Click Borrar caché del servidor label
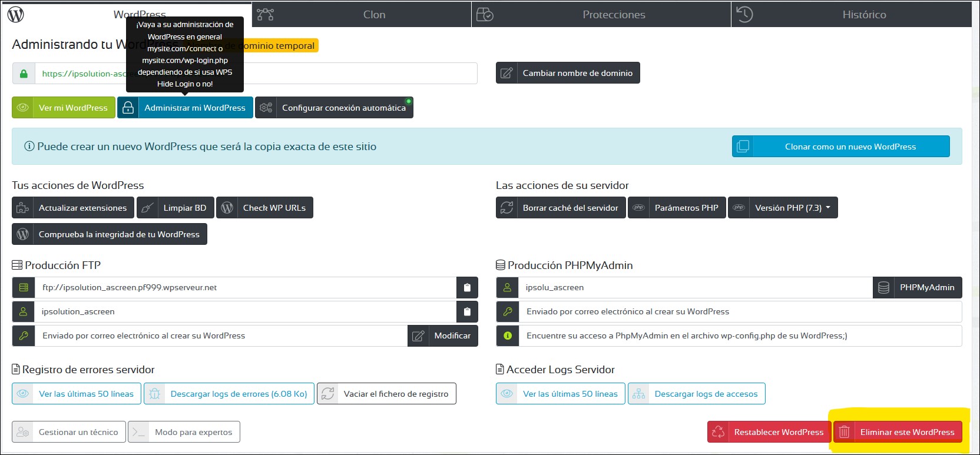 [x=570, y=208]
